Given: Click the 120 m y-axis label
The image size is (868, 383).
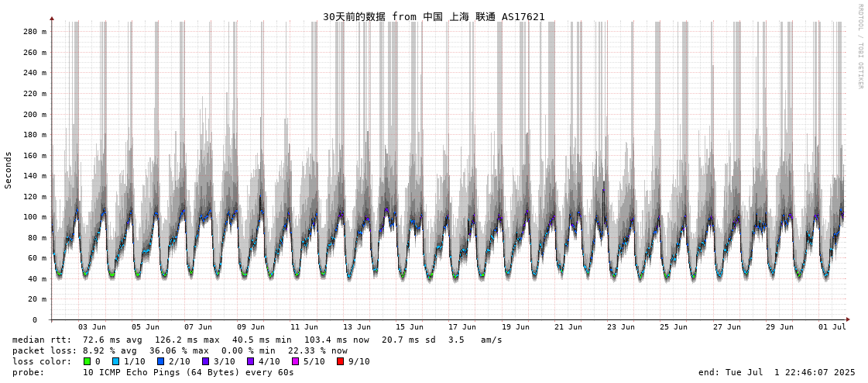Looking at the screenshot, I should (x=35, y=196).
